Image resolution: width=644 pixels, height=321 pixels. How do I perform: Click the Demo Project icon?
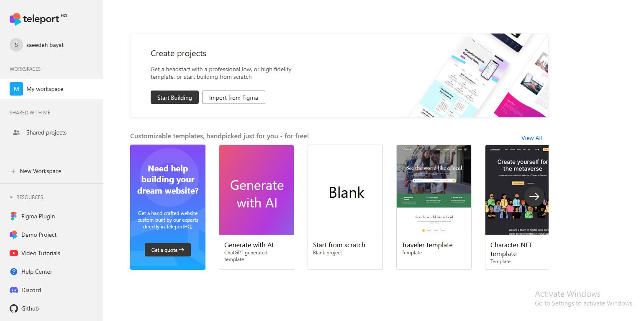point(14,235)
